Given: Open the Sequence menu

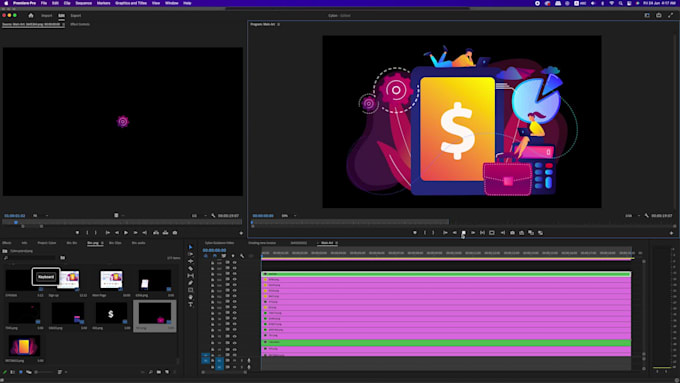Looking at the screenshot, I should [x=83, y=3].
